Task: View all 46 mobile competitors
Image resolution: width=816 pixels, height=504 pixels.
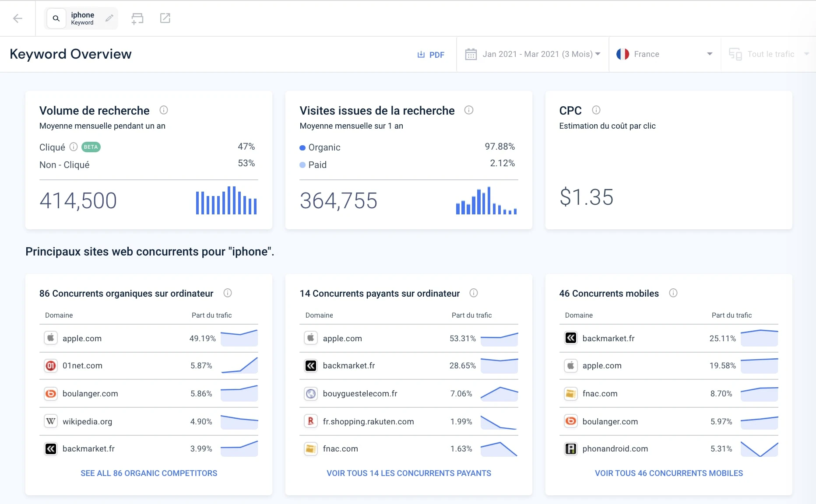Action: pos(669,473)
